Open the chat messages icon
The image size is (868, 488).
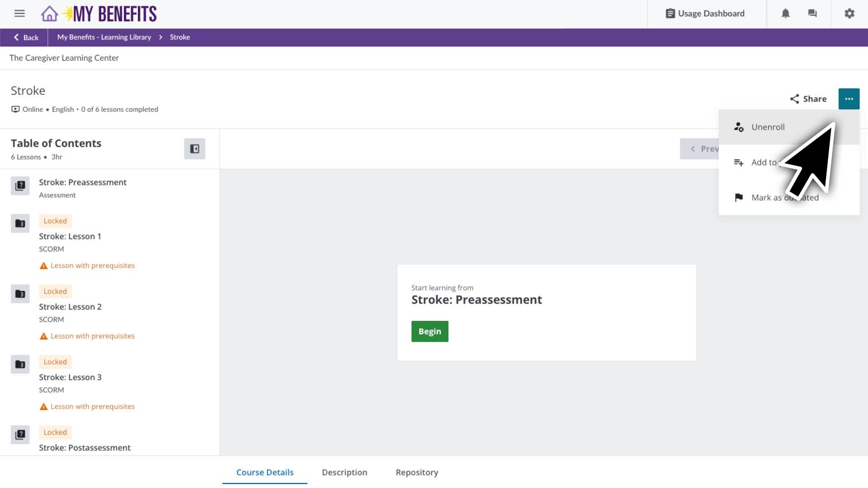pyautogui.click(x=812, y=14)
